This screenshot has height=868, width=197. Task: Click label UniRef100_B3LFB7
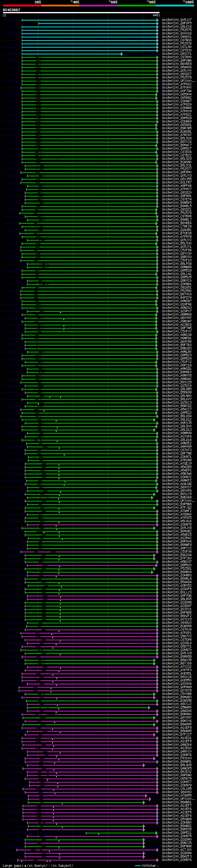point(177,182)
